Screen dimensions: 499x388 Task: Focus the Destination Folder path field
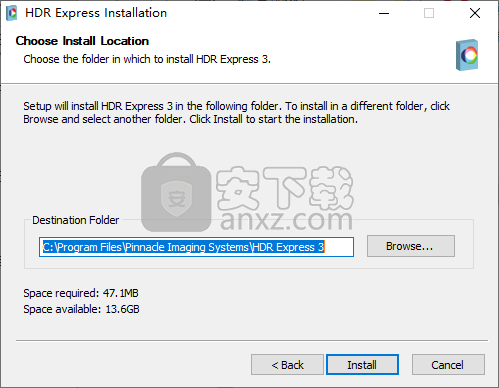[x=196, y=247]
